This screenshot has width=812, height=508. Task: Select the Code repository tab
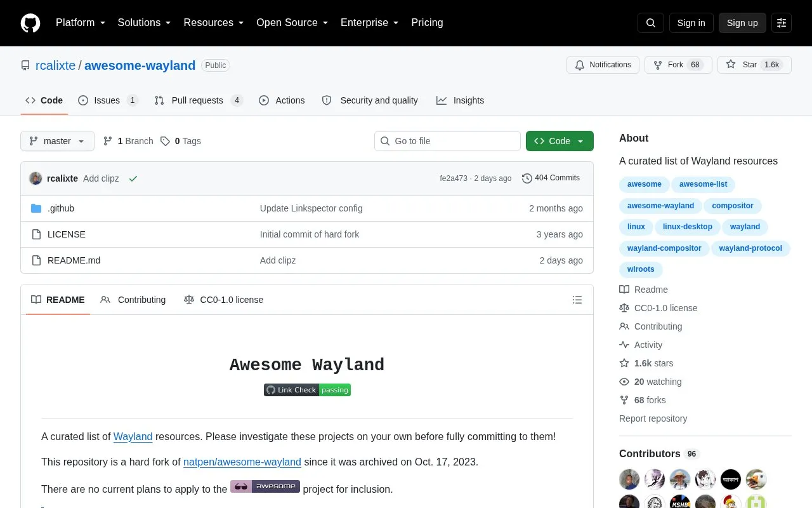click(44, 100)
